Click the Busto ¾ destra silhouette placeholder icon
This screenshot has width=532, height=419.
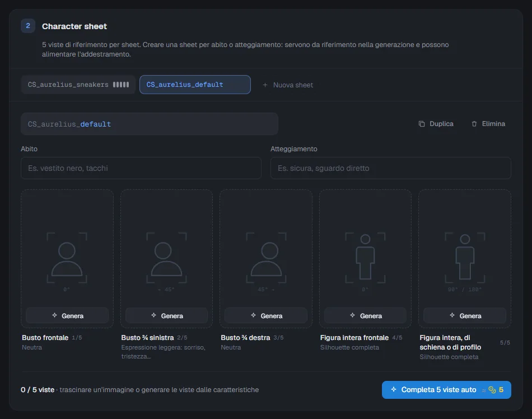click(266, 258)
